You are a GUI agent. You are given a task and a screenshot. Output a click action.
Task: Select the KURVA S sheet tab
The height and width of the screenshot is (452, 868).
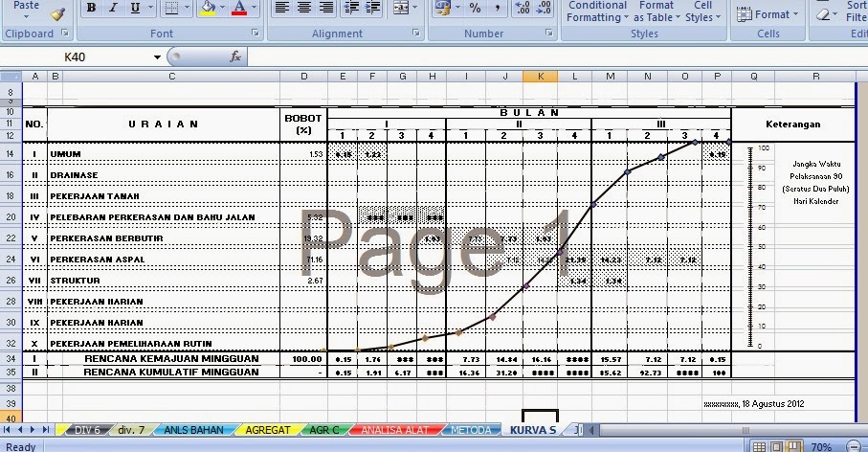click(532, 430)
